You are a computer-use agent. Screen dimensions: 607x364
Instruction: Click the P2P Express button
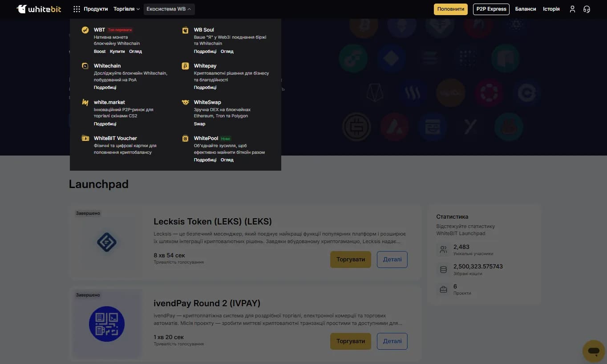pos(491,9)
